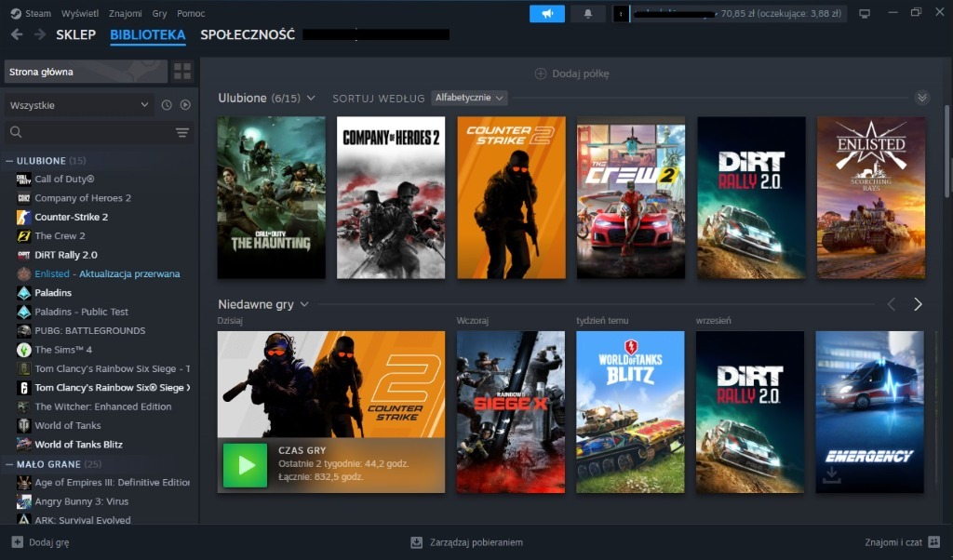Go back with the left arrow

tap(17, 34)
